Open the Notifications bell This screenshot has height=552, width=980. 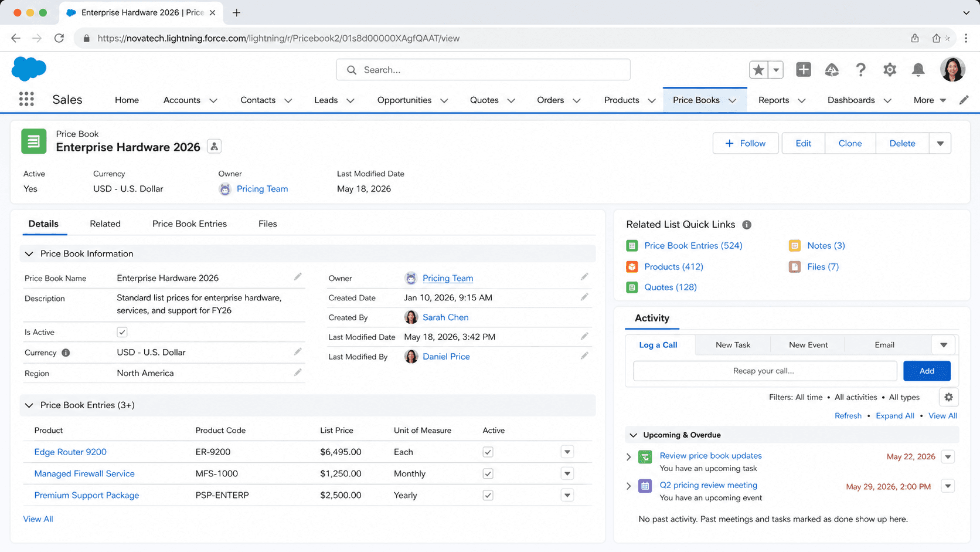coord(918,70)
